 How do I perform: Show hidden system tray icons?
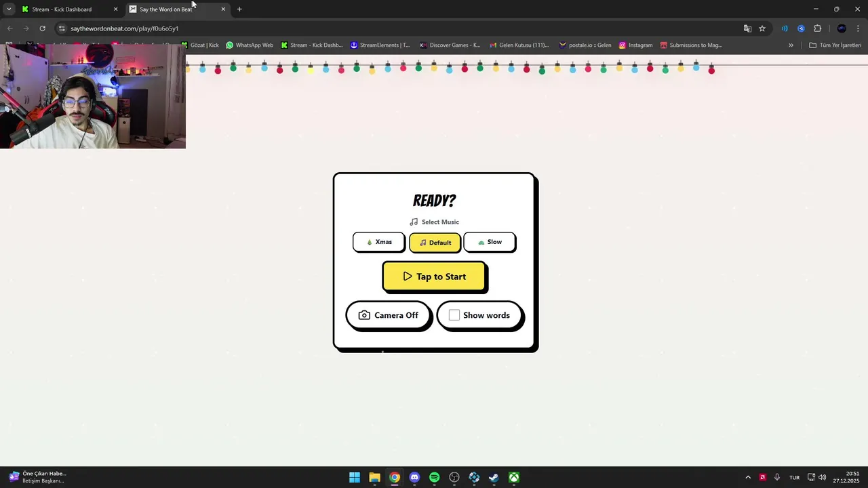(x=748, y=477)
